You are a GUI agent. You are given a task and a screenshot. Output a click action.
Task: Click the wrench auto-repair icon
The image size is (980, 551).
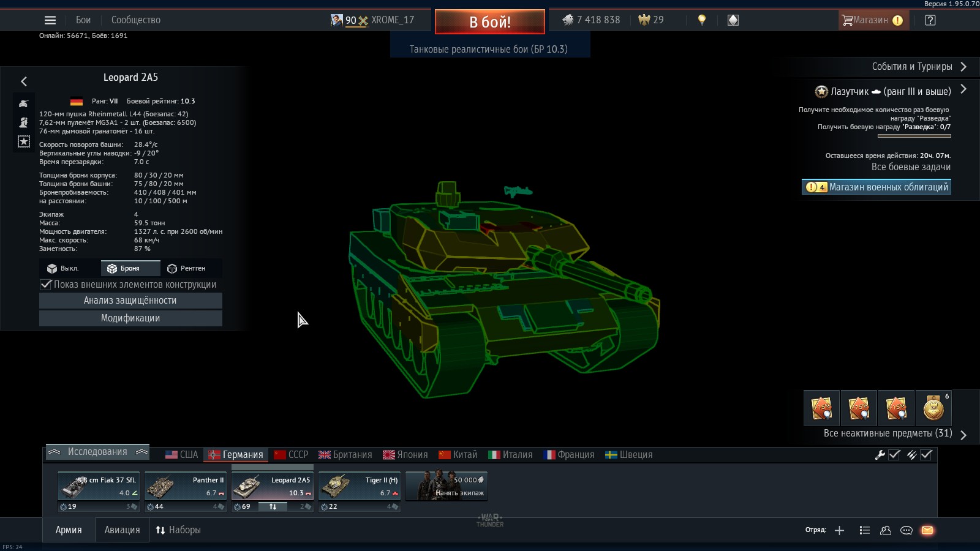(880, 455)
